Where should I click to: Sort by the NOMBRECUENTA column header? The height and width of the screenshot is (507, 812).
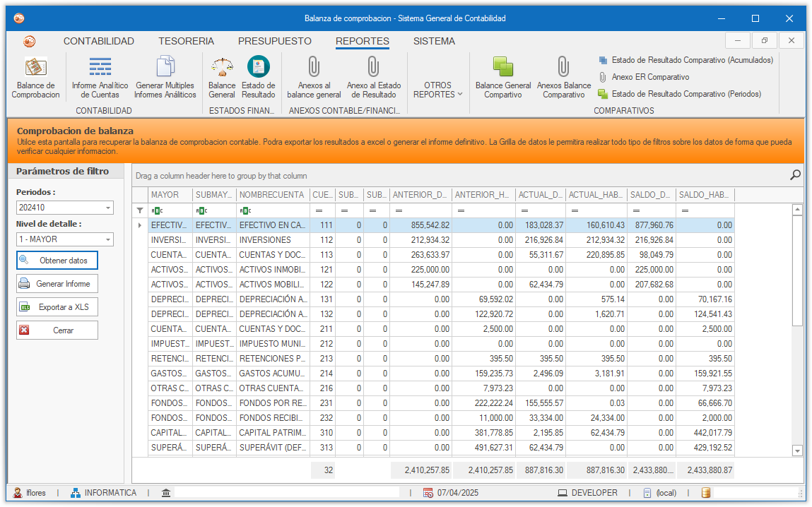tap(273, 194)
